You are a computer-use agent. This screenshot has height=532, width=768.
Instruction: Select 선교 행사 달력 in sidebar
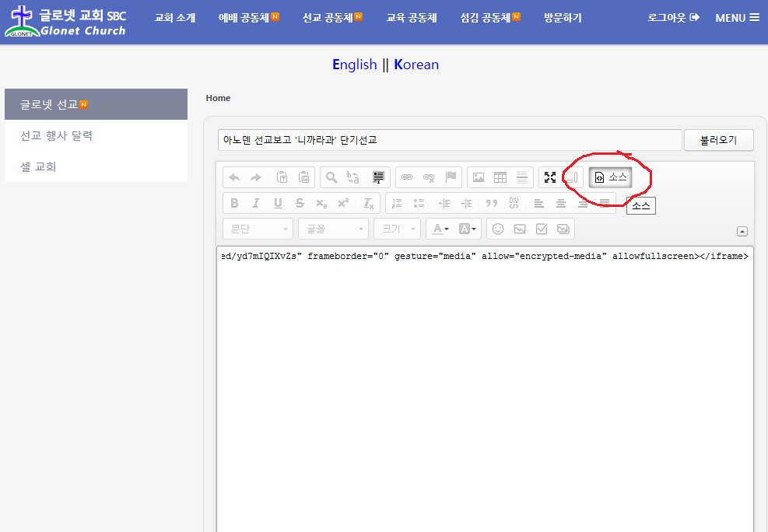57,135
